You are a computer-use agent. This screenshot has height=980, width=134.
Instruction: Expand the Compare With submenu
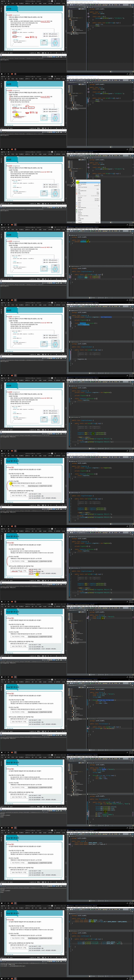pos(81,219)
